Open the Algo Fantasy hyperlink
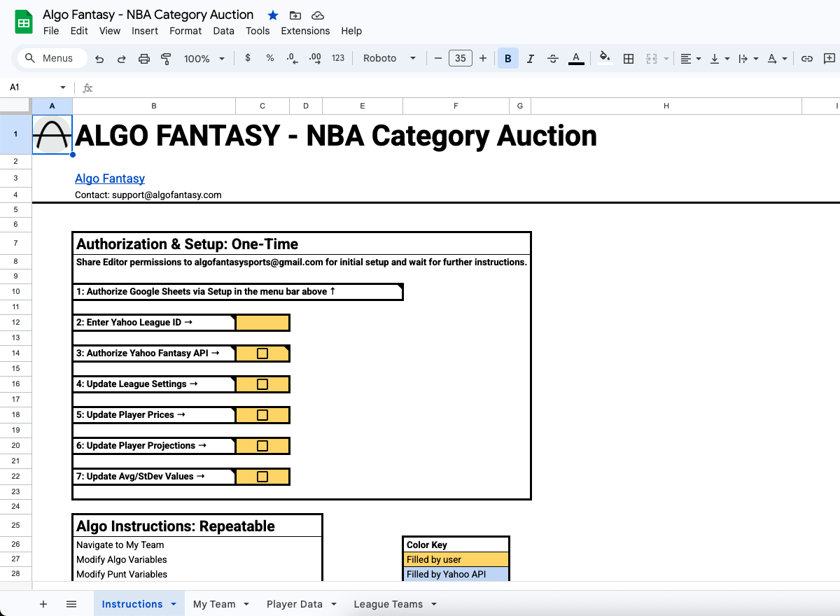This screenshot has width=840, height=616. [110, 178]
